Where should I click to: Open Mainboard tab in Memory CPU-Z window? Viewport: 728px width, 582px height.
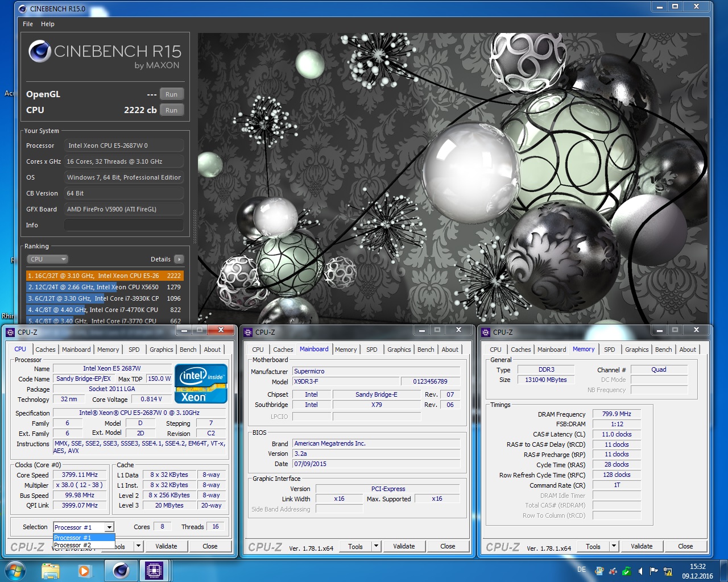tap(552, 350)
